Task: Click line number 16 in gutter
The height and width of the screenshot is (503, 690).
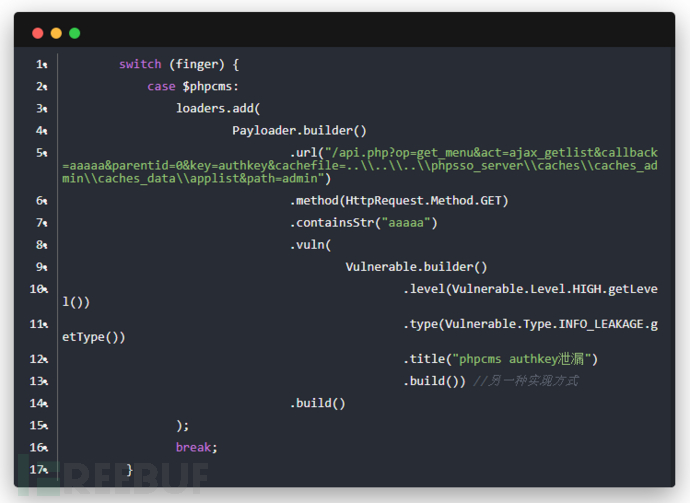Action: 39,447
